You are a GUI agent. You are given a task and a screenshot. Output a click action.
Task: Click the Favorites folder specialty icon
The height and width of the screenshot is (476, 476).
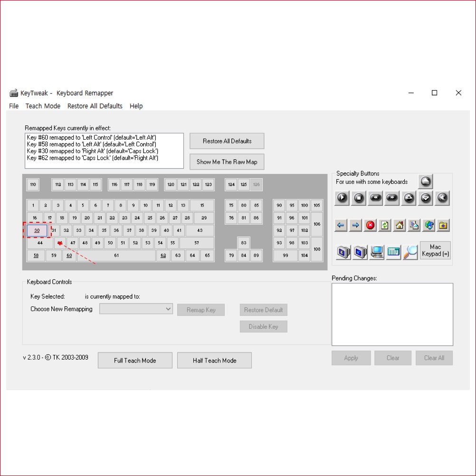443,225
